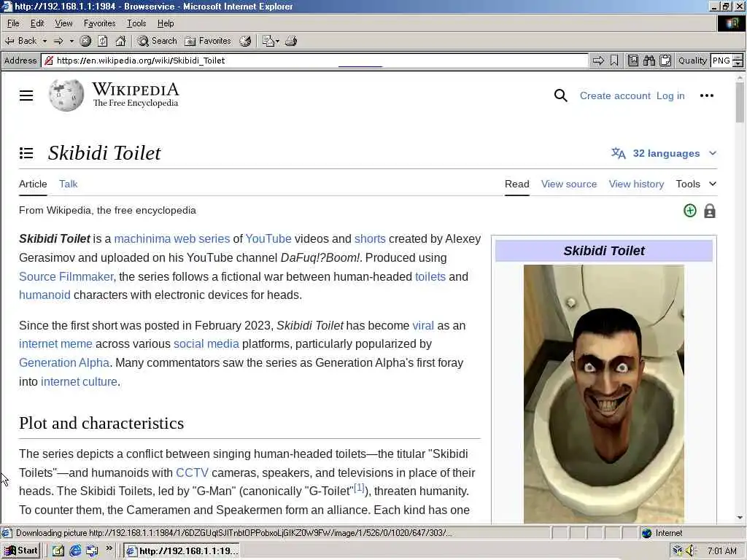Click the Wikipedia globe logo

click(66, 96)
